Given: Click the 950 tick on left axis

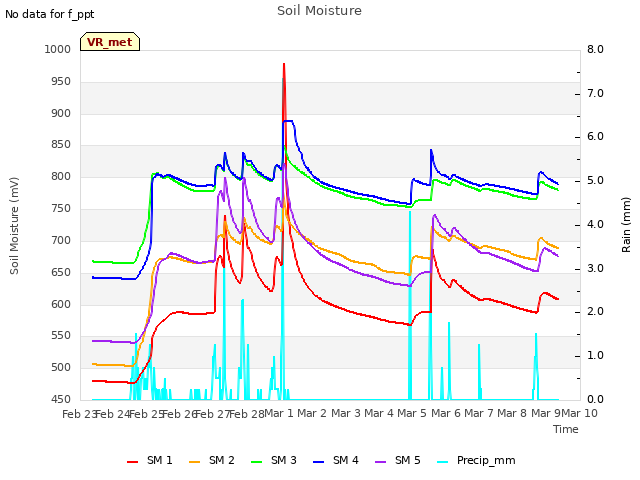Looking at the screenshot, I should 61,81.
